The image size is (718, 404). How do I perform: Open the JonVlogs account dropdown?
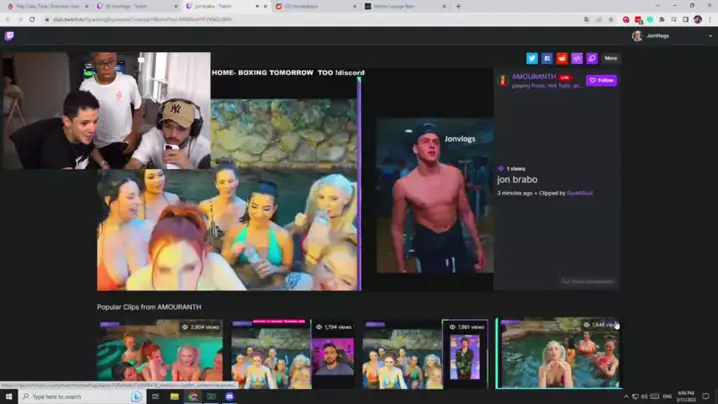pyautogui.click(x=710, y=36)
